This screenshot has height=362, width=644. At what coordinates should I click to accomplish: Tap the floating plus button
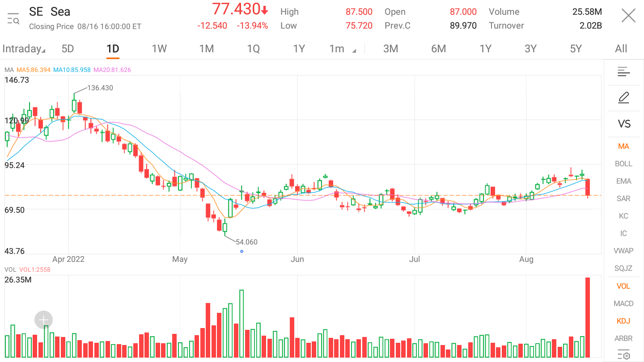(x=44, y=320)
